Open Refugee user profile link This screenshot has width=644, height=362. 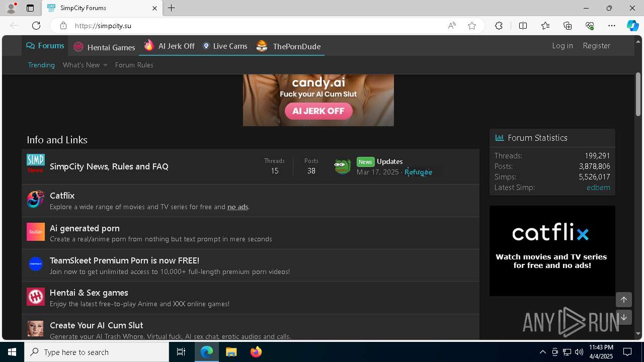419,172
